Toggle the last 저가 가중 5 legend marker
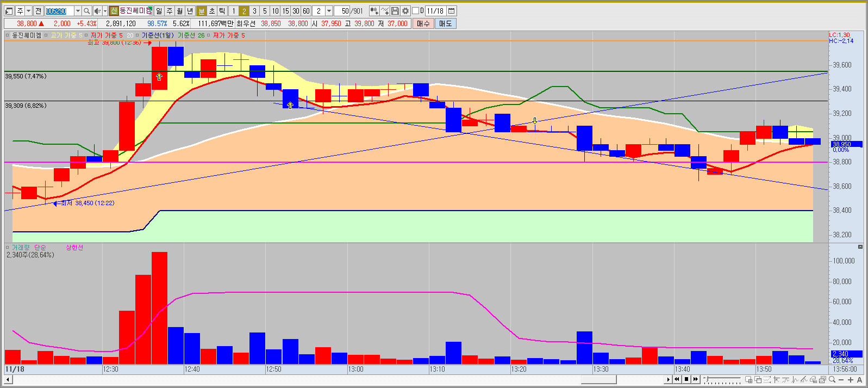The height and width of the screenshot is (388, 868). tap(209, 35)
